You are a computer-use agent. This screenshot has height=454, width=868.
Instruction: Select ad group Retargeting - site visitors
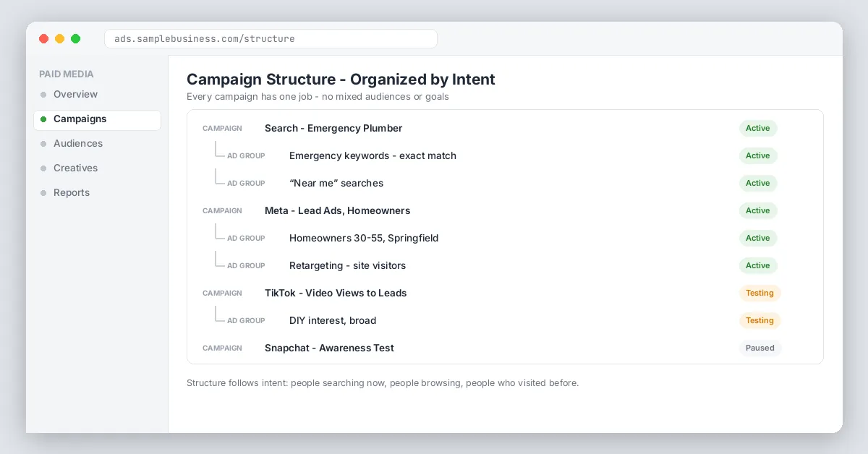(x=347, y=265)
